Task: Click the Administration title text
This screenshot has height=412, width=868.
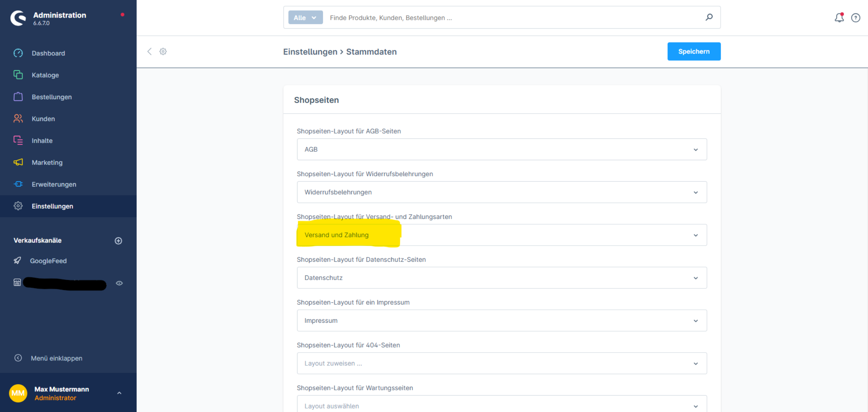Action: (x=60, y=15)
